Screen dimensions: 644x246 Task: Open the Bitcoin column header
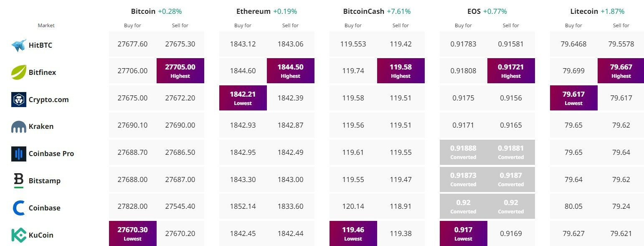coord(143,11)
